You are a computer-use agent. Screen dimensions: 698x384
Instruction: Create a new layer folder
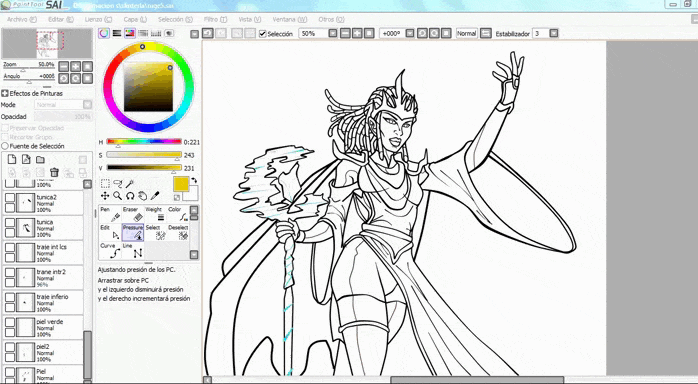pos(40,159)
